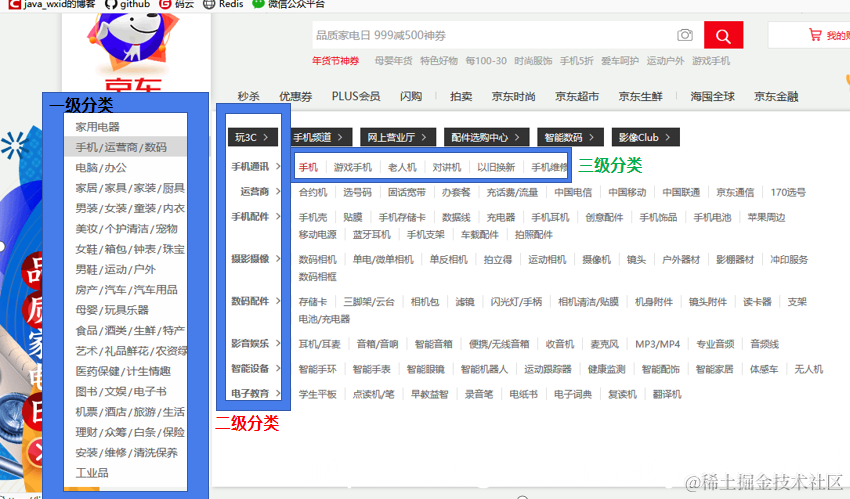The image size is (850, 499).
Task: Go to PLUS会员 nav tab
Action: pyautogui.click(x=356, y=96)
